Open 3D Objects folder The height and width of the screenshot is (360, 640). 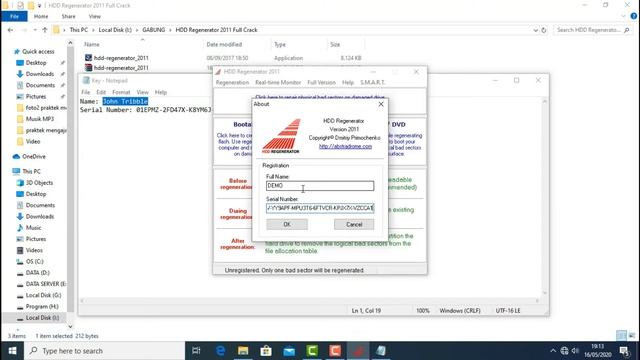click(39, 183)
